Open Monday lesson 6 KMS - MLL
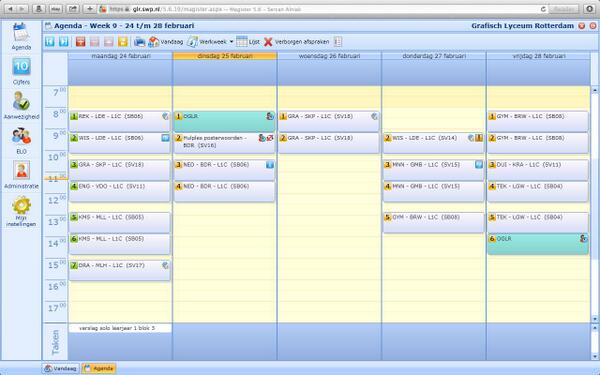Image resolution: width=600 pixels, height=375 pixels. point(120,244)
